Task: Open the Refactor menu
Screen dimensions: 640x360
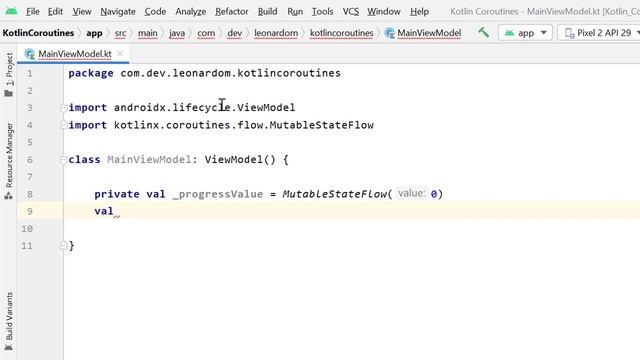Action: [x=231, y=11]
